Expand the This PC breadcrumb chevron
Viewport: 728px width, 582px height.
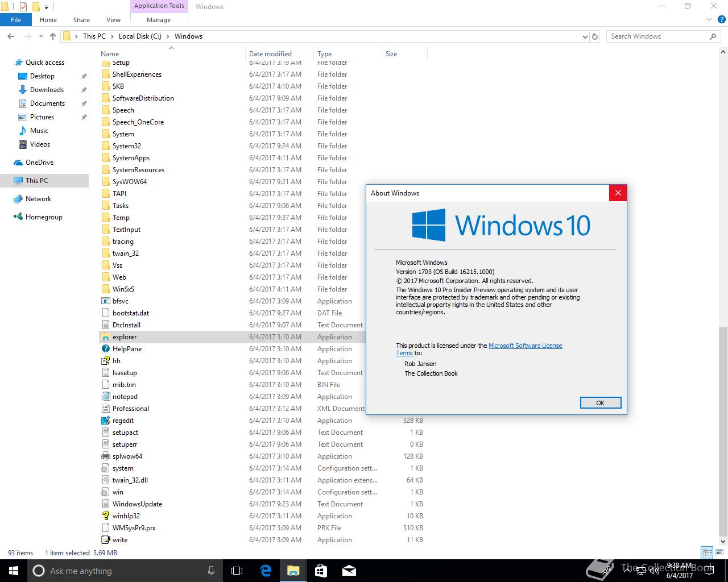(x=112, y=36)
